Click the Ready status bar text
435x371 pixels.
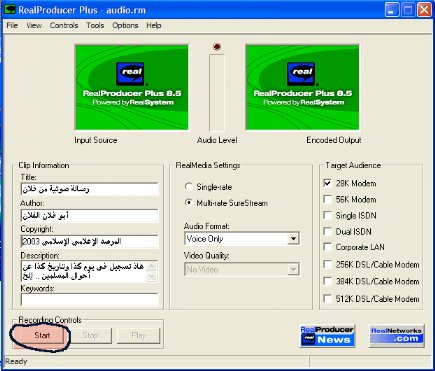[x=16, y=361]
